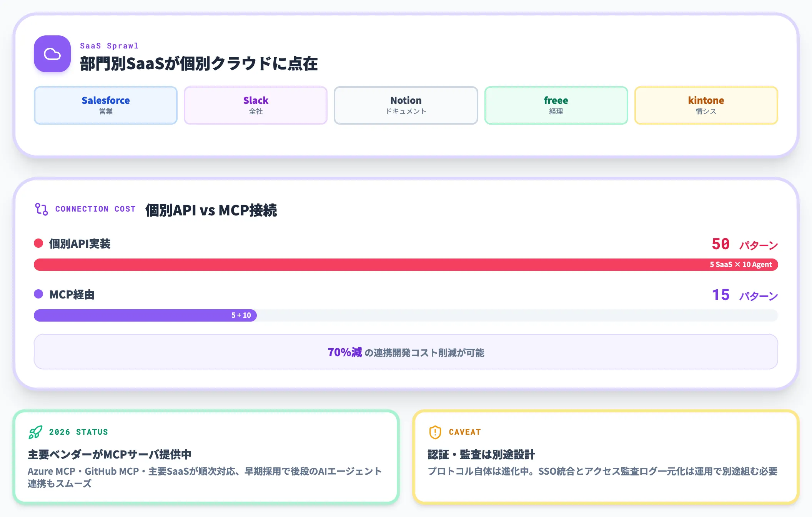
Task: Click the purple cloud icon
Action: (x=52, y=54)
